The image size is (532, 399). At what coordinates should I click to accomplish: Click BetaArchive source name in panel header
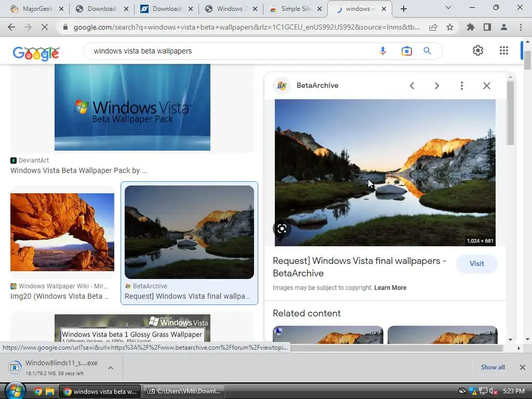pyautogui.click(x=317, y=86)
